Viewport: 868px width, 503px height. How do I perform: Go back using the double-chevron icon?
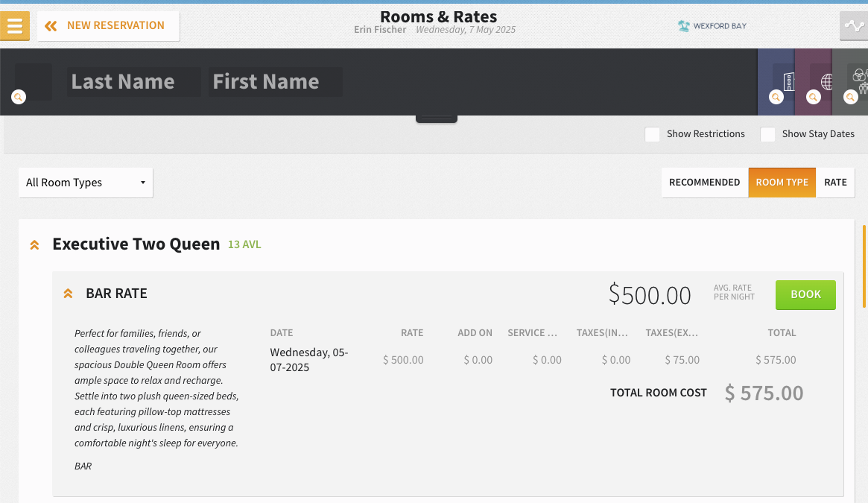[51, 25]
